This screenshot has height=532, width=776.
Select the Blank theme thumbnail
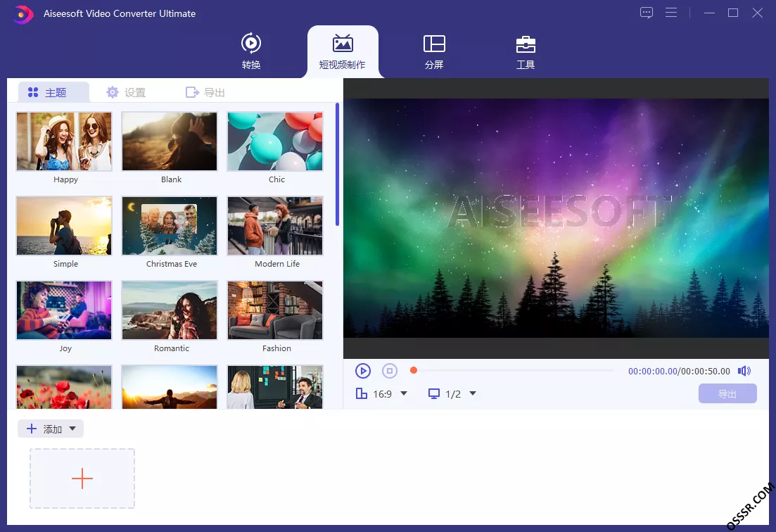(x=170, y=141)
